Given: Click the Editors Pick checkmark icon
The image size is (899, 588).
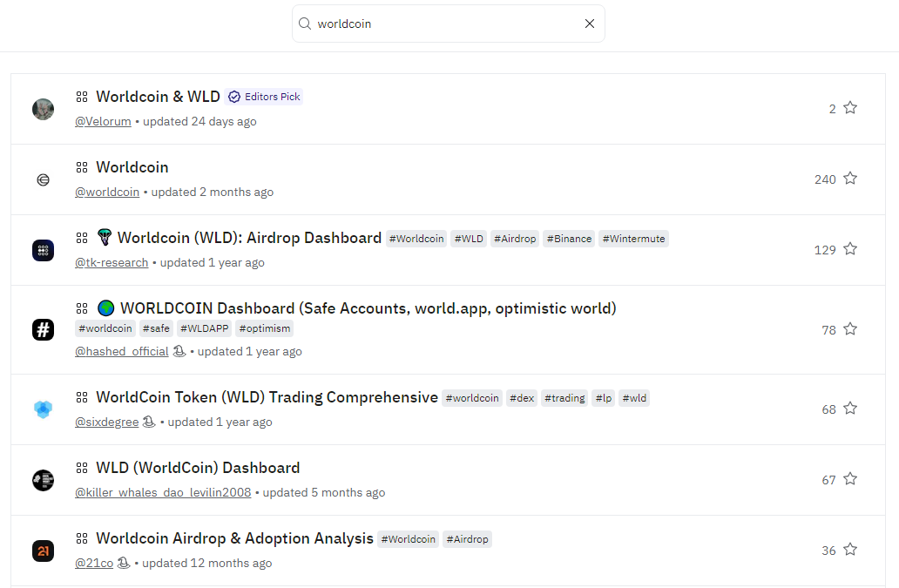Looking at the screenshot, I should coord(234,97).
